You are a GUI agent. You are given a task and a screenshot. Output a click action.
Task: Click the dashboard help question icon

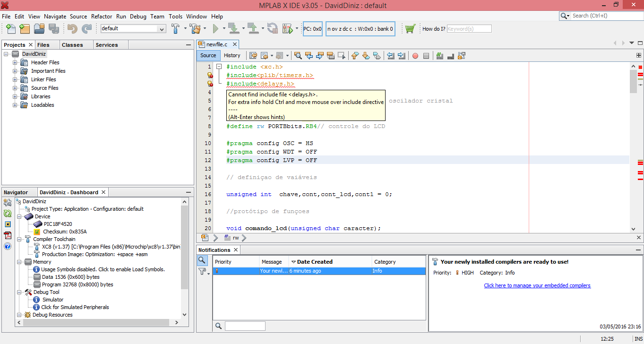tap(8, 246)
